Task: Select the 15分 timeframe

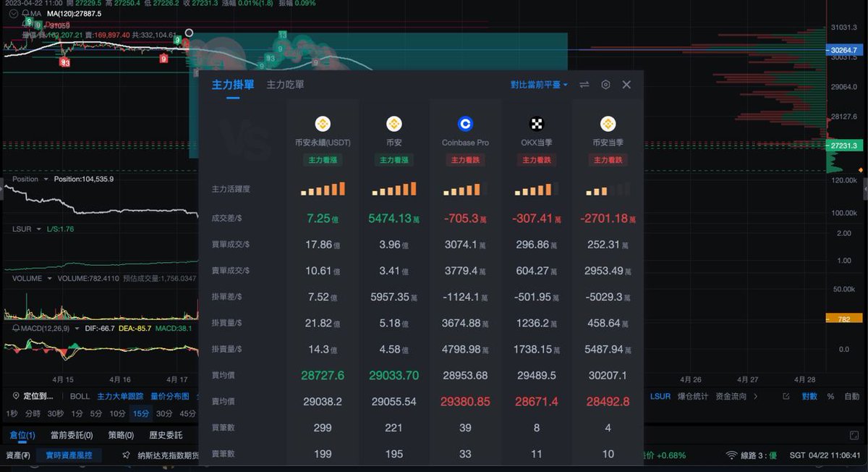Action: coord(140,413)
